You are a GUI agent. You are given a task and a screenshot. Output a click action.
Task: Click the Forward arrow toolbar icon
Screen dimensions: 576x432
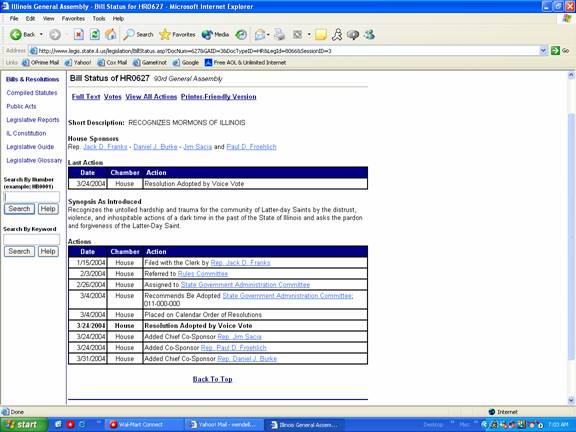[x=55, y=35]
